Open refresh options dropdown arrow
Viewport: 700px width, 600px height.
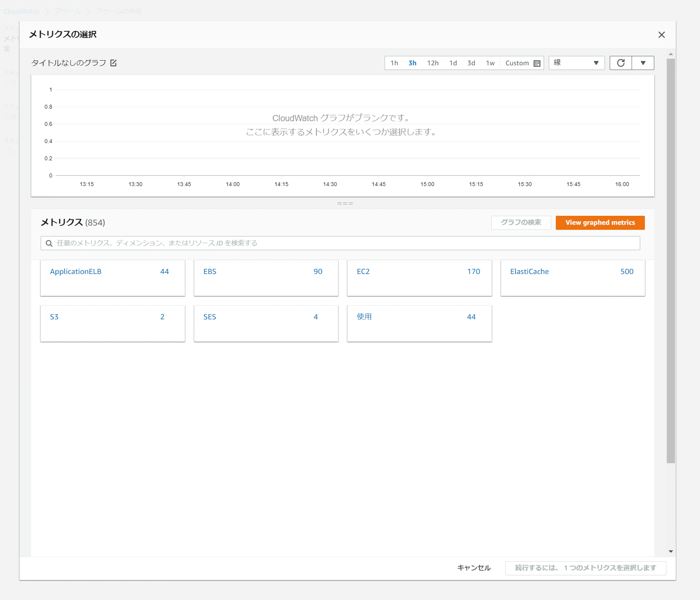tap(643, 63)
